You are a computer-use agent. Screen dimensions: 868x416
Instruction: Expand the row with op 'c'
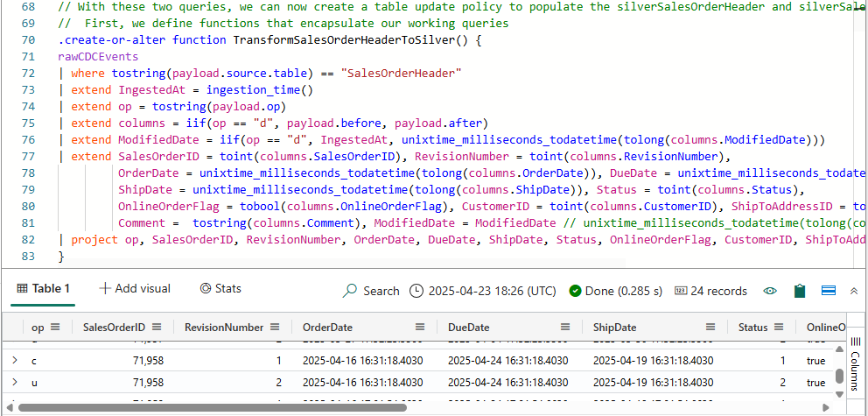15,361
